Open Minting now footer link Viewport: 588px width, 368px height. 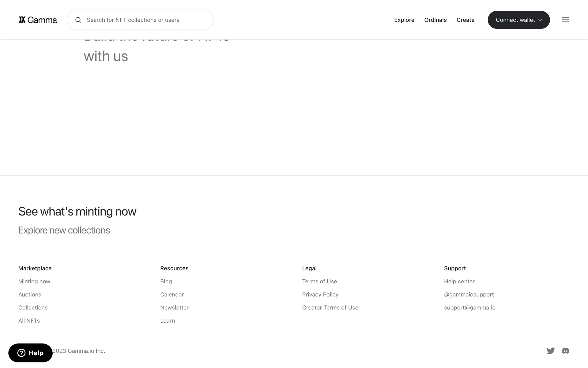[34, 282]
